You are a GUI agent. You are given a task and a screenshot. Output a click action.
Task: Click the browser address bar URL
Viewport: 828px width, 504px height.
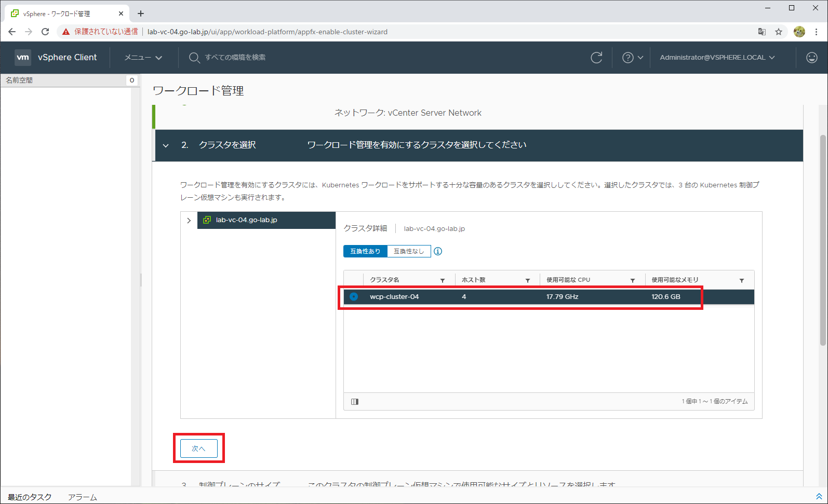[x=268, y=32]
